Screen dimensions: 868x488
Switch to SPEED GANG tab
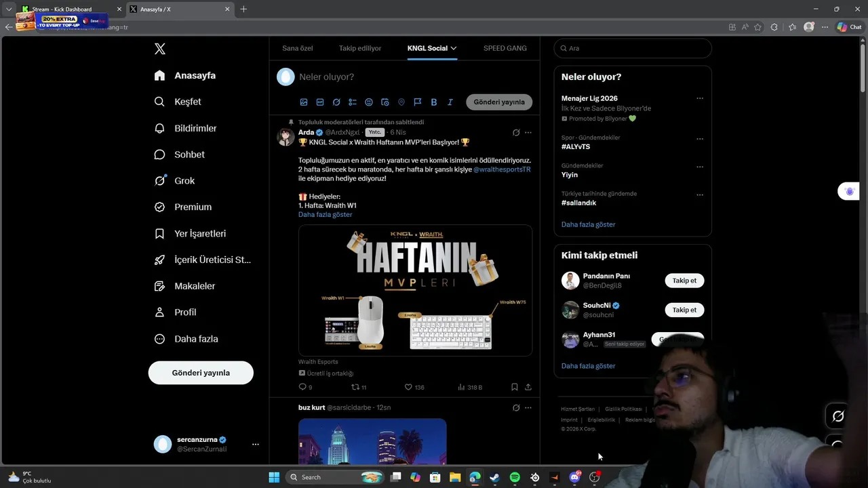[505, 48]
